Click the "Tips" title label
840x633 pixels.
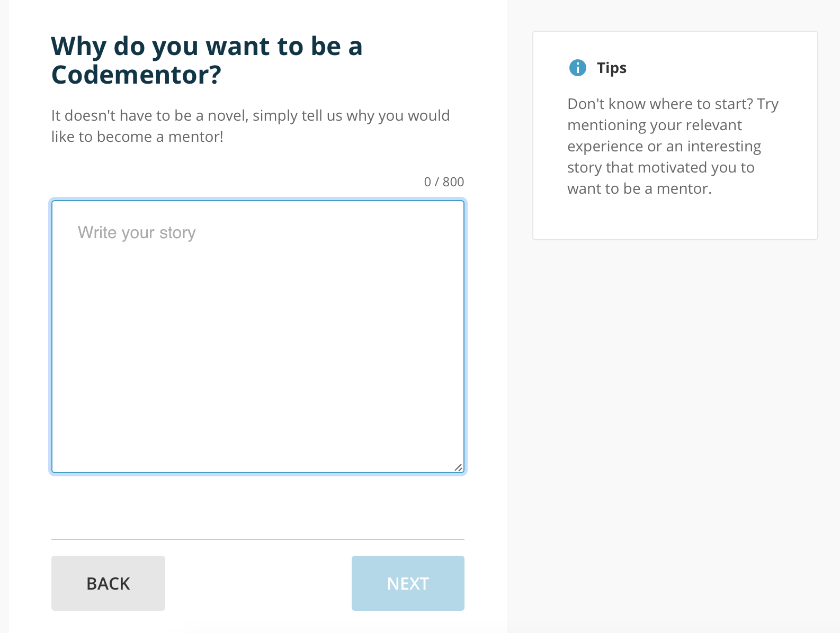[x=612, y=68]
